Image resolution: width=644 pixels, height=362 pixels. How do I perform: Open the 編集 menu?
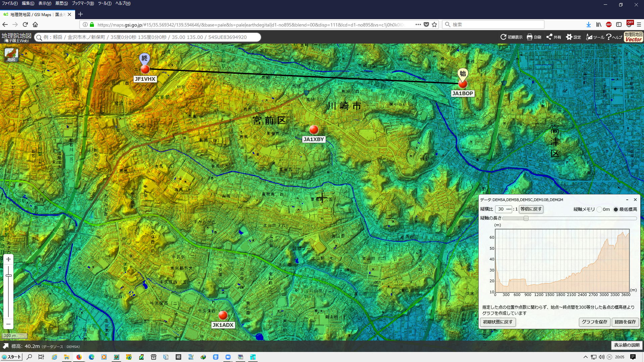[28, 3]
